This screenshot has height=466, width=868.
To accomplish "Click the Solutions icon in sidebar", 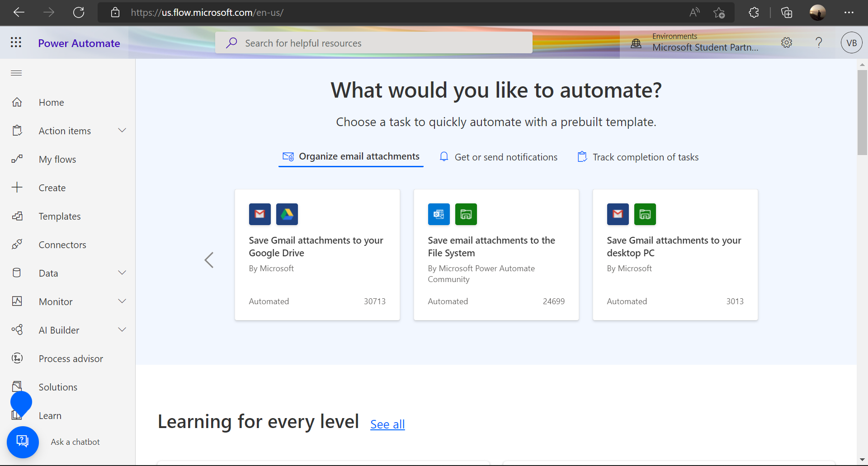I will pyautogui.click(x=17, y=386).
